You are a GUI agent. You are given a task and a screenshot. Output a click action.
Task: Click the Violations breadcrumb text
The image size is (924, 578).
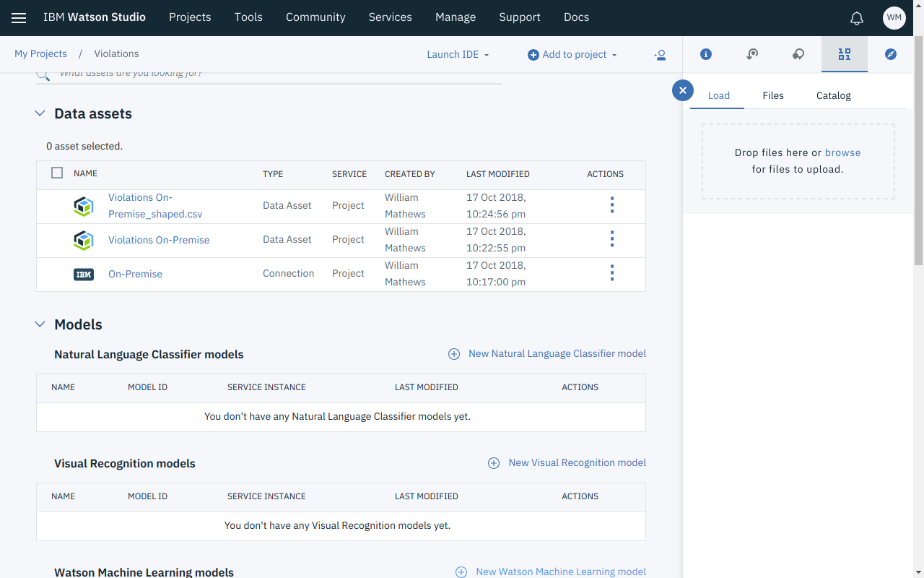pos(116,54)
